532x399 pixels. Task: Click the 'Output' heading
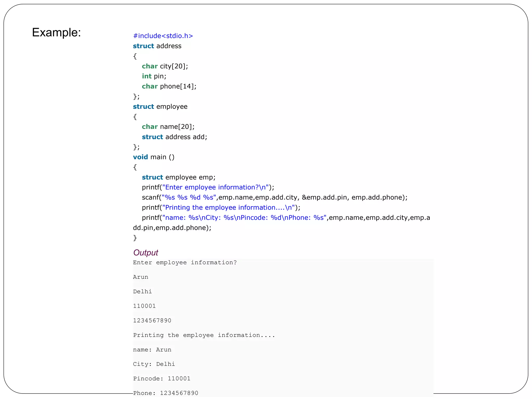pyautogui.click(x=145, y=252)
